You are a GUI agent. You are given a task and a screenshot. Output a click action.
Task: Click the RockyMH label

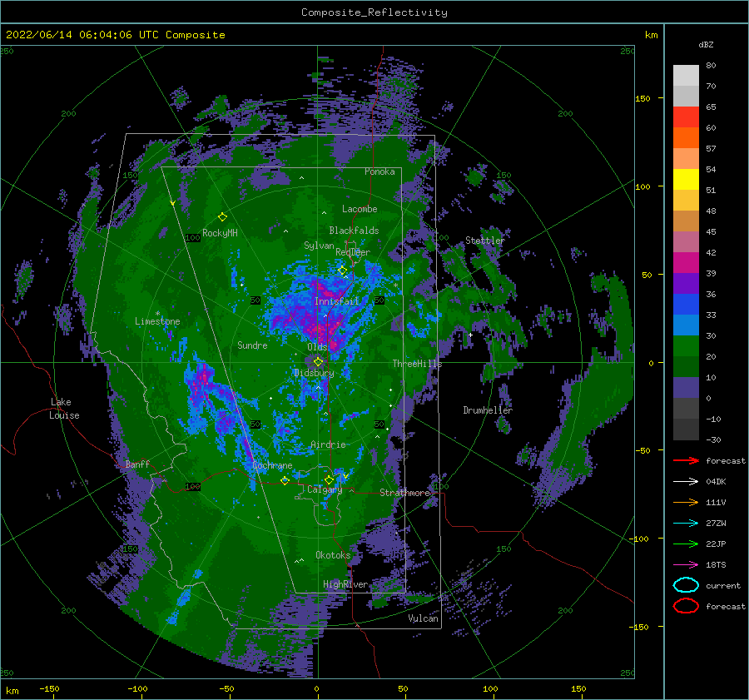tap(220, 233)
